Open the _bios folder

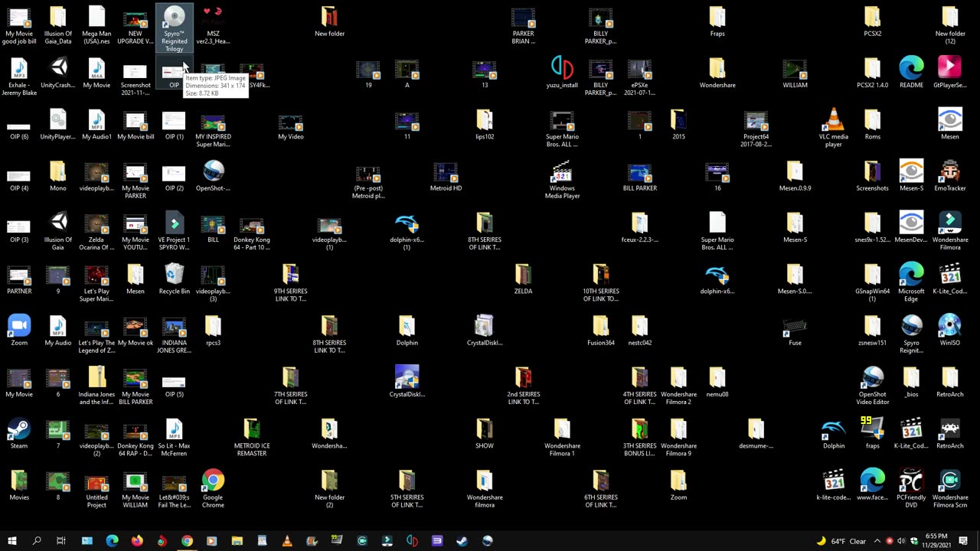tap(911, 382)
